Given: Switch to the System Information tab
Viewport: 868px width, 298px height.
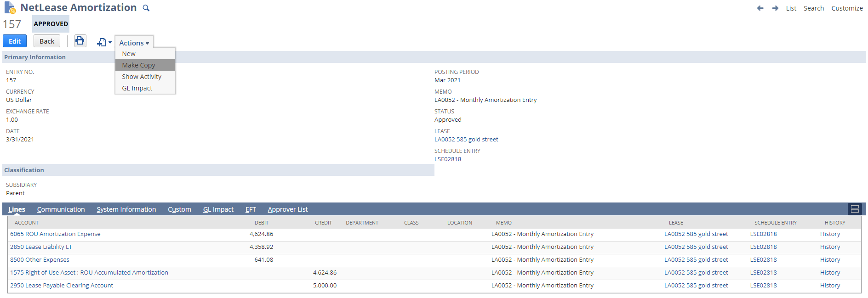Looking at the screenshot, I should (126, 209).
